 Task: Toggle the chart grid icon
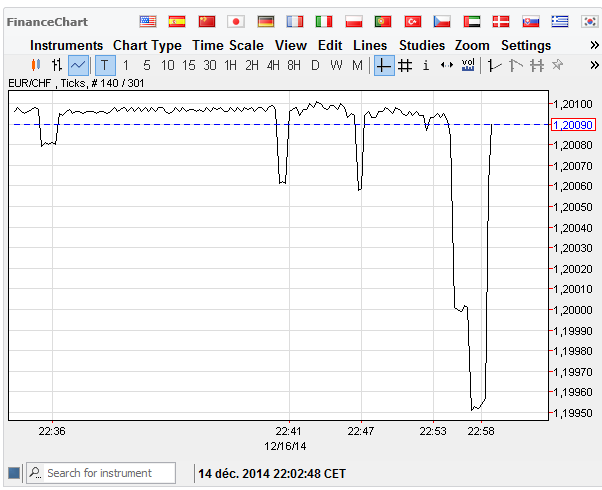(x=405, y=65)
